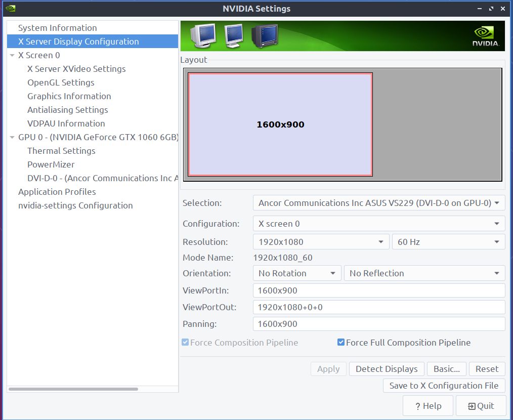Open the Resolution 1920x1080 dropdown
The image size is (513, 420).
click(x=321, y=242)
